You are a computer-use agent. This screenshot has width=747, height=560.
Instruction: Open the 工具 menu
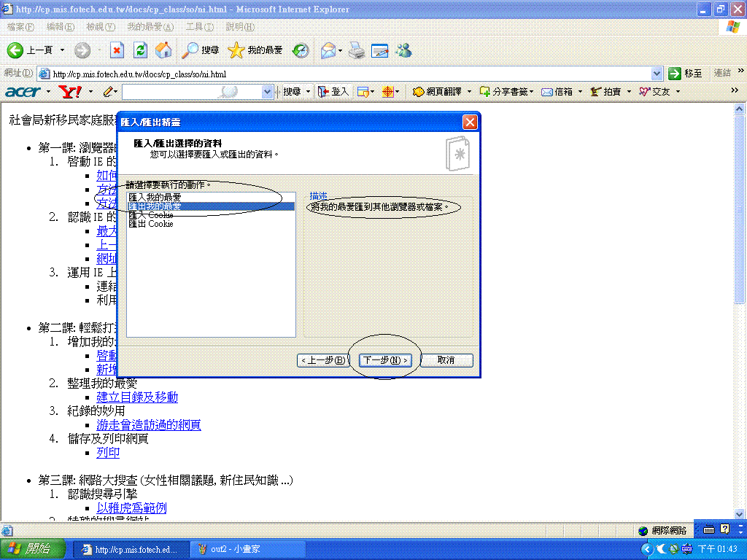point(198,27)
